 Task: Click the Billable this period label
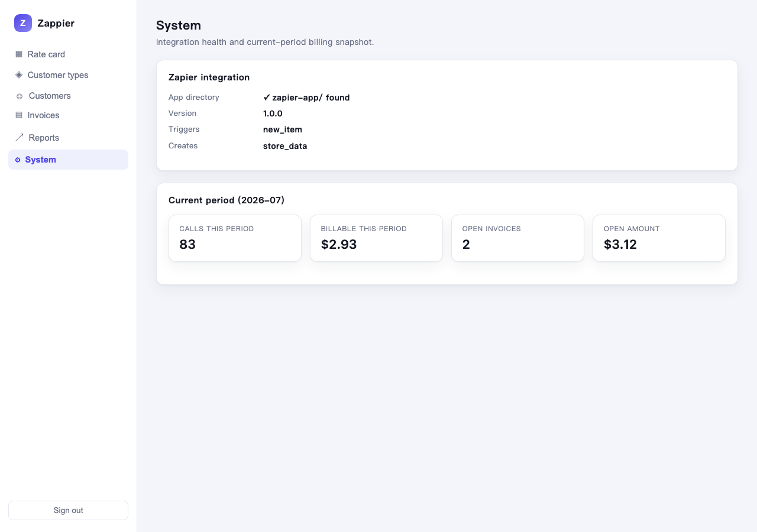364,229
